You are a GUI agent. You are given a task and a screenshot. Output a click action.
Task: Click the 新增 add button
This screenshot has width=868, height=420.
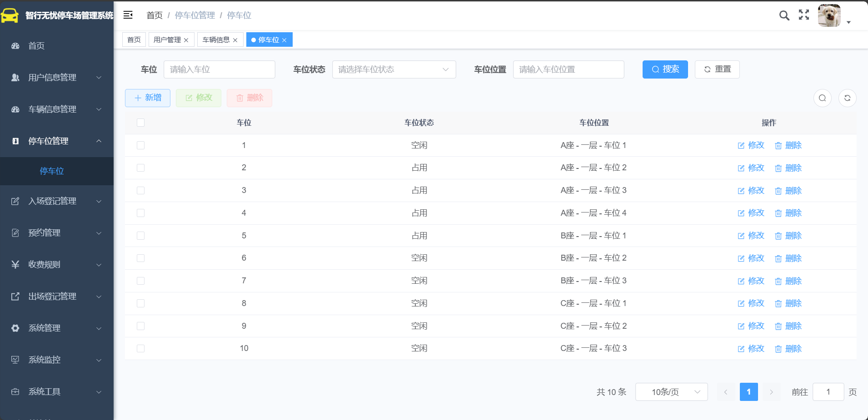pyautogui.click(x=148, y=98)
